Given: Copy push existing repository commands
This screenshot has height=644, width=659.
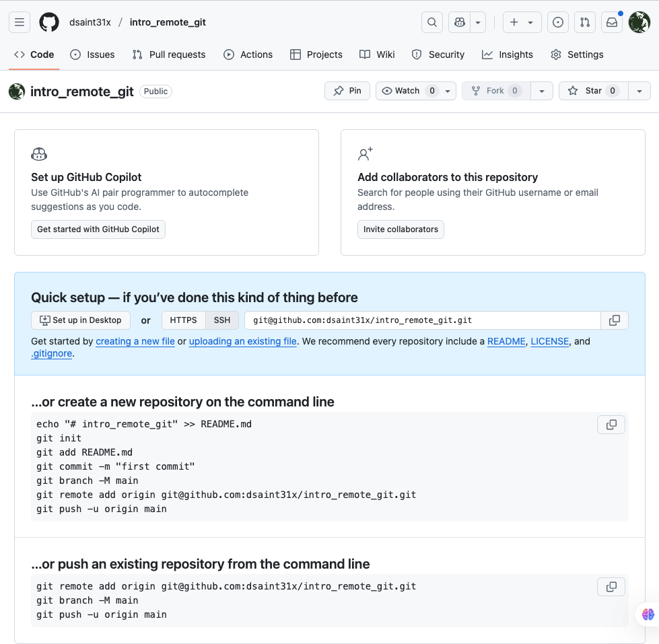Looking at the screenshot, I should click(611, 587).
